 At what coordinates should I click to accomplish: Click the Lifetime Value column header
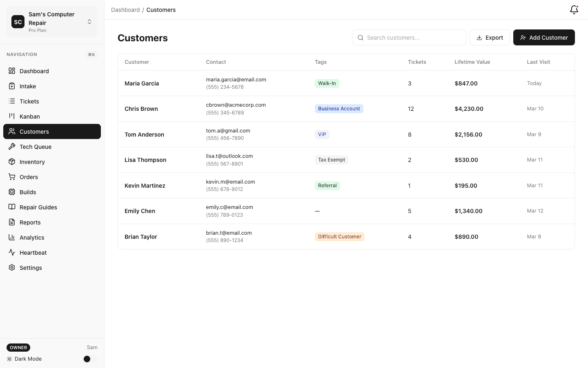[472, 62]
